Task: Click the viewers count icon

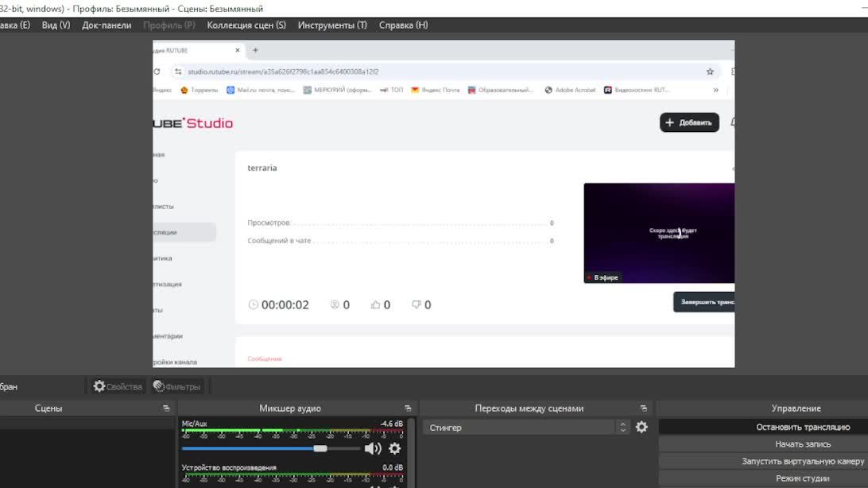Action: [x=335, y=305]
